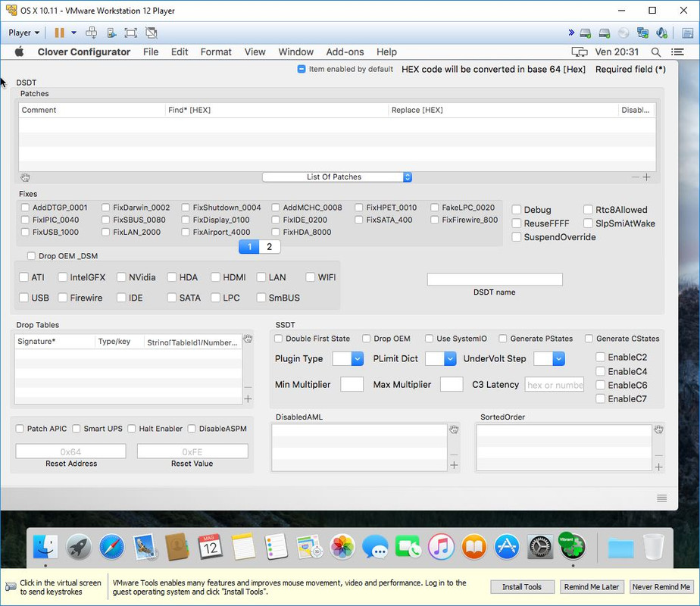Image resolution: width=700 pixels, height=606 pixels.
Task: Click the Reset Value field
Action: 192,451
